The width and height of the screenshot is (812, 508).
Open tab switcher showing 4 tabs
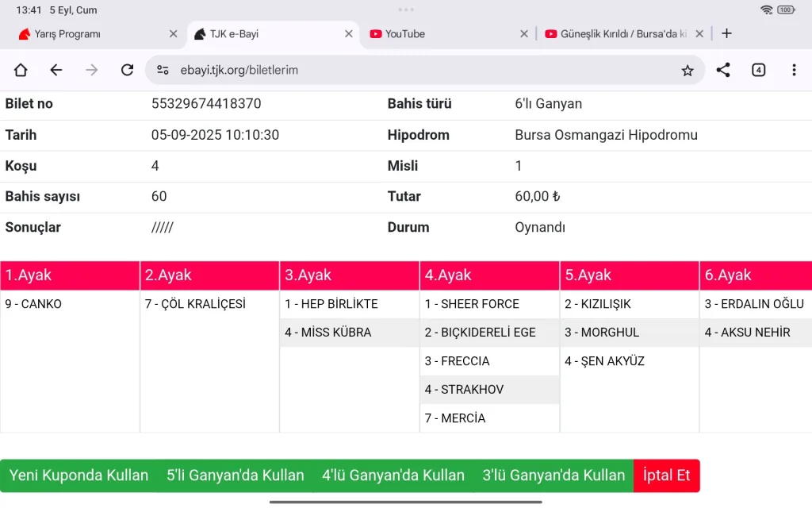[x=759, y=70]
